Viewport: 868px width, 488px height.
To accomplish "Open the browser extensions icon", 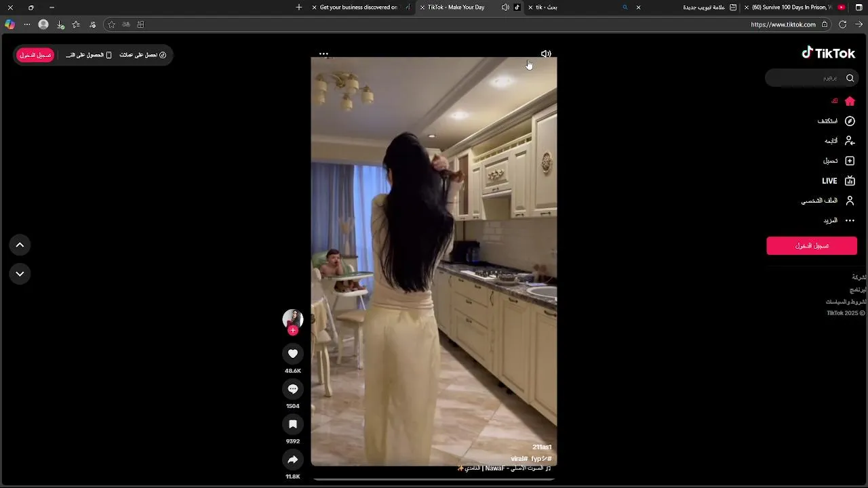I will coord(93,24).
